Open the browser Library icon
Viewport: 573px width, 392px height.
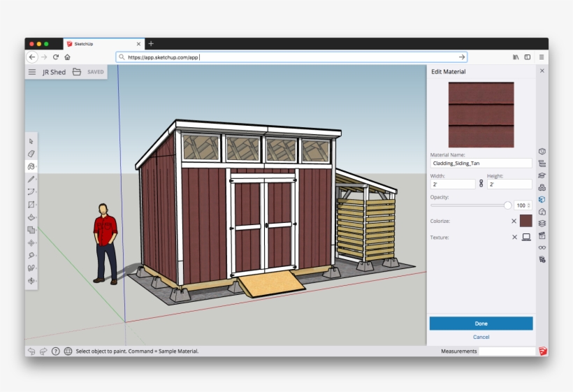click(516, 57)
